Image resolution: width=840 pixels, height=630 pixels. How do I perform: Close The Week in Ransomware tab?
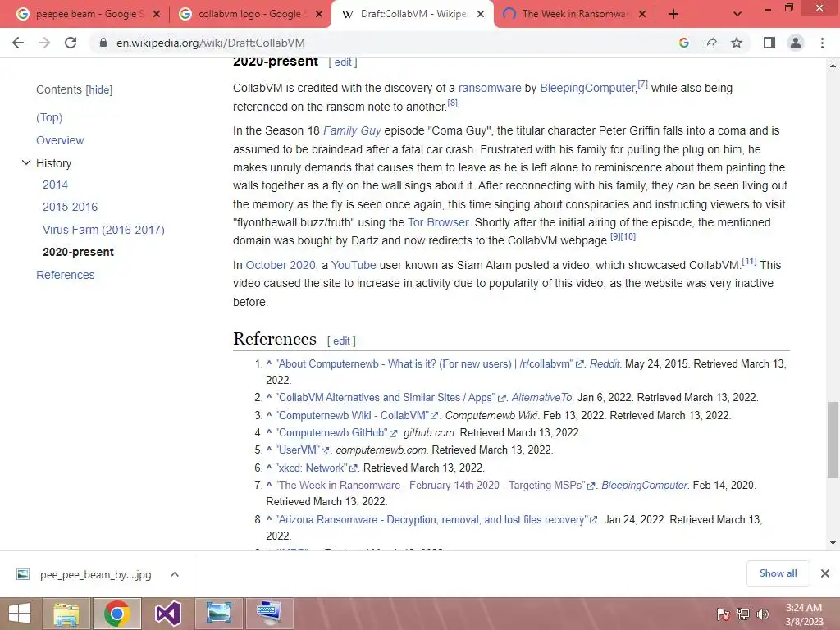pos(643,15)
